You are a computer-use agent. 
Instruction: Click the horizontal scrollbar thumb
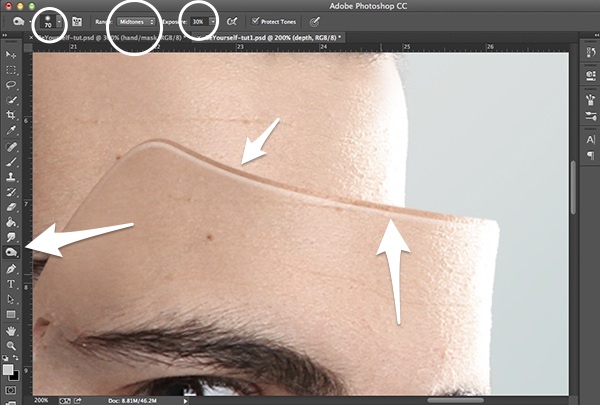click(455, 400)
